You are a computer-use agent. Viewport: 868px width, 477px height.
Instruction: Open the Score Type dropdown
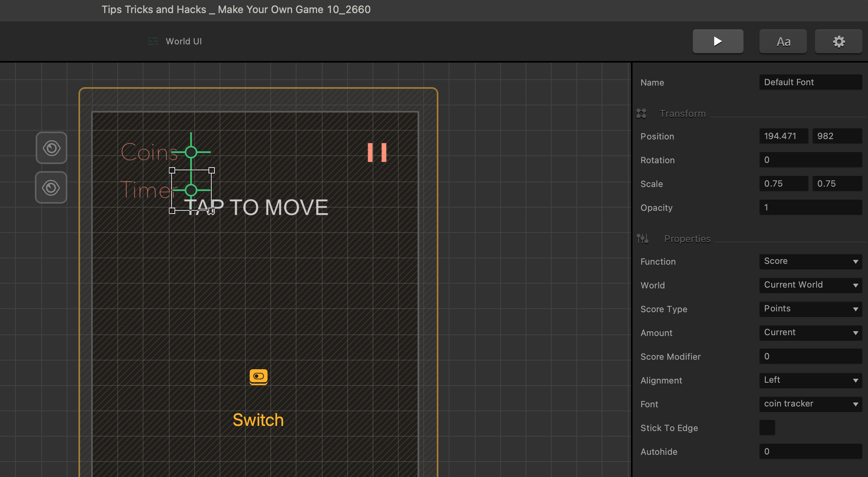(810, 309)
